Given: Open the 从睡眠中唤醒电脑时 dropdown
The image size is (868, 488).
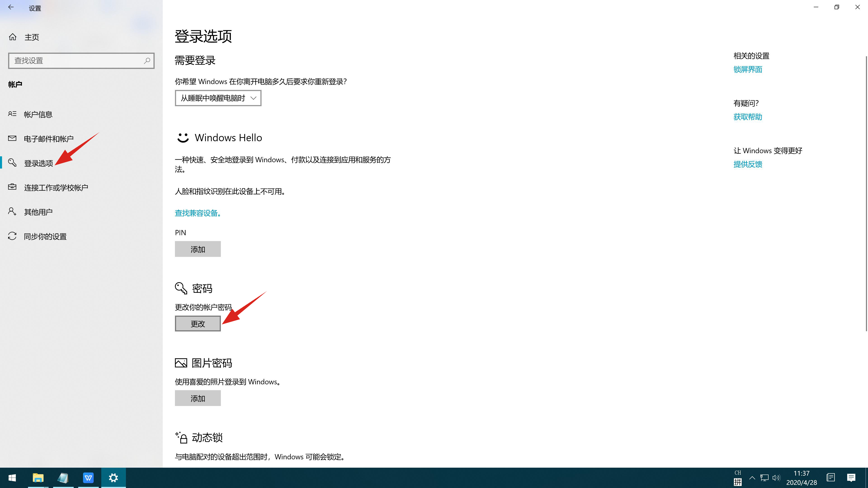Looking at the screenshot, I should point(218,98).
